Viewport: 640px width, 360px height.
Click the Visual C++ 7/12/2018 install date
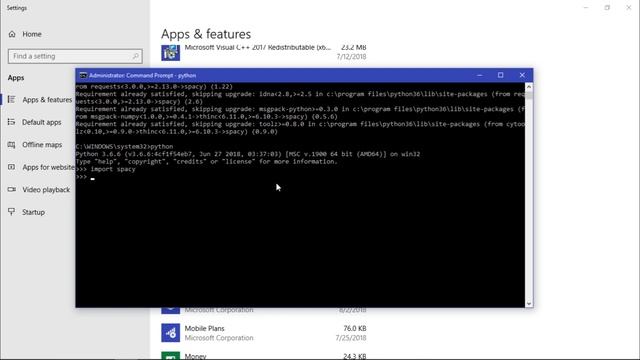pos(351,57)
